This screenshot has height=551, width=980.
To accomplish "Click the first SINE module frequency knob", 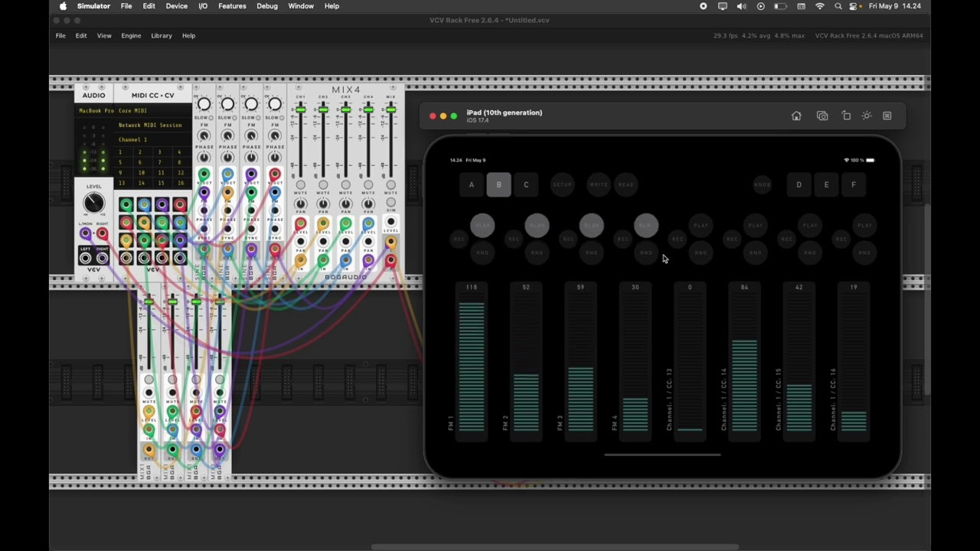I will tap(204, 104).
